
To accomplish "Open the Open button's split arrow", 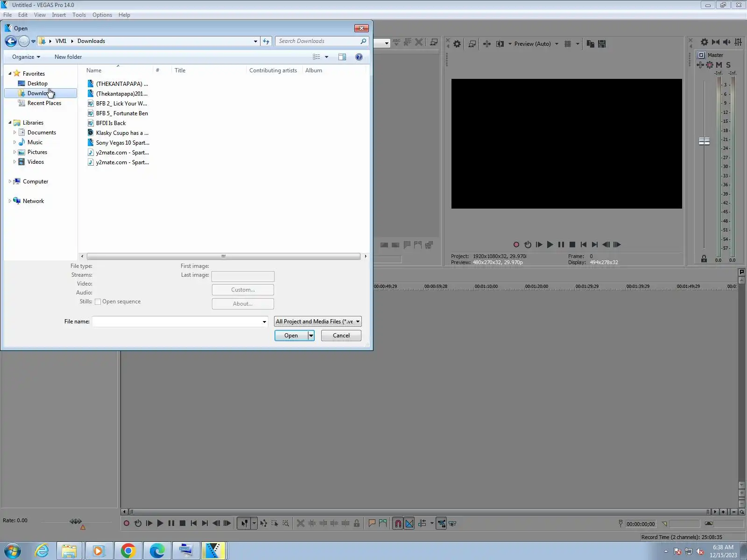I will (x=311, y=336).
